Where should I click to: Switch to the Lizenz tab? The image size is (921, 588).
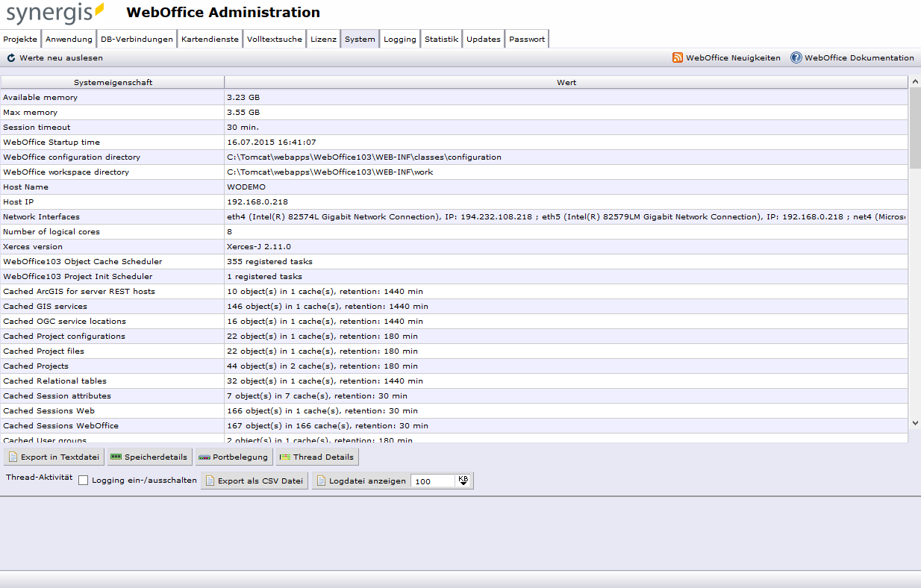point(323,38)
